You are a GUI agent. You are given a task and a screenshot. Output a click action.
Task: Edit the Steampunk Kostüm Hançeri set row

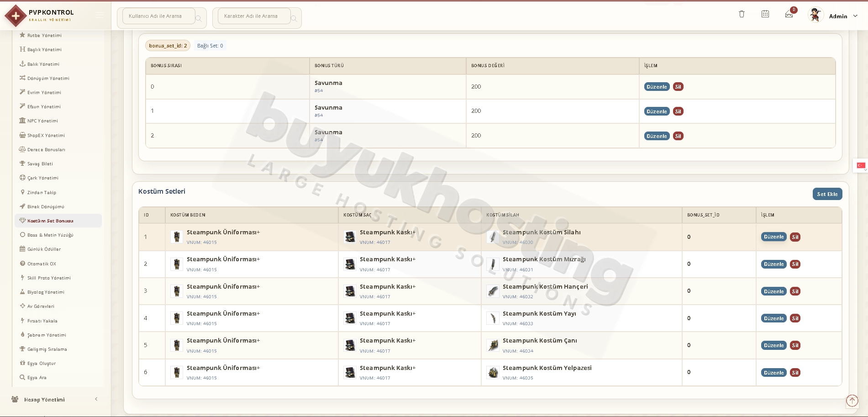[x=773, y=291]
